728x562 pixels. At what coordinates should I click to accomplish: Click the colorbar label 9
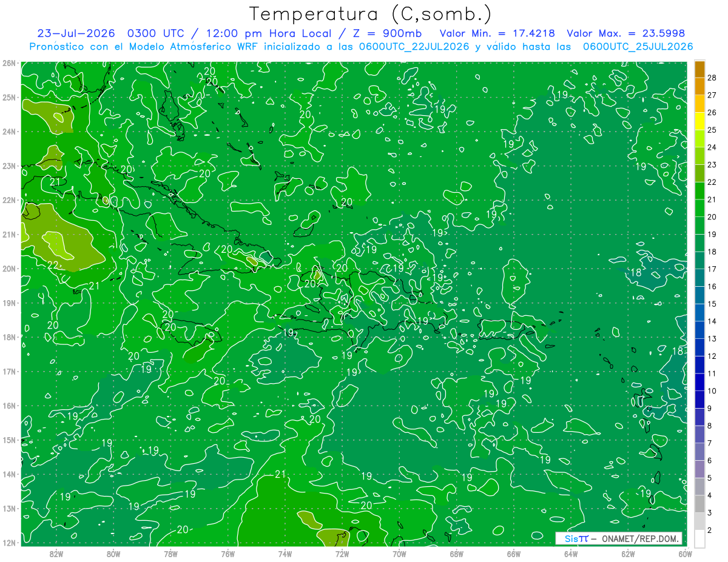pos(710,408)
